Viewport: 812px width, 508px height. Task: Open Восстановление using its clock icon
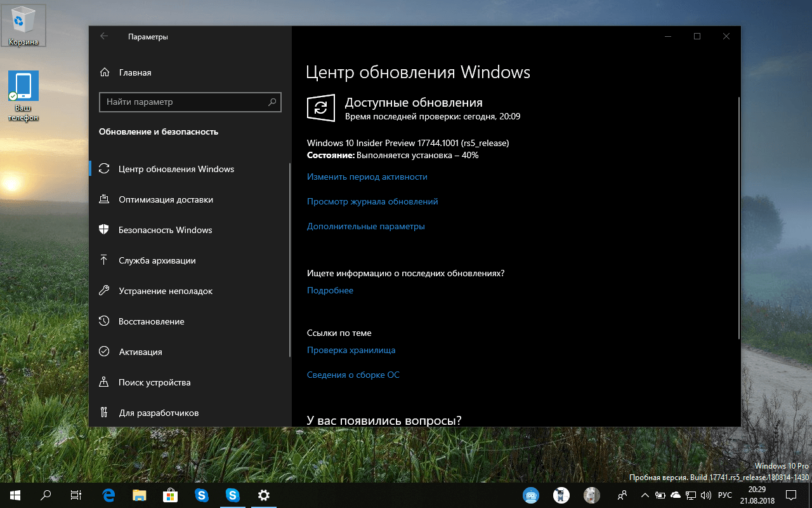click(103, 321)
